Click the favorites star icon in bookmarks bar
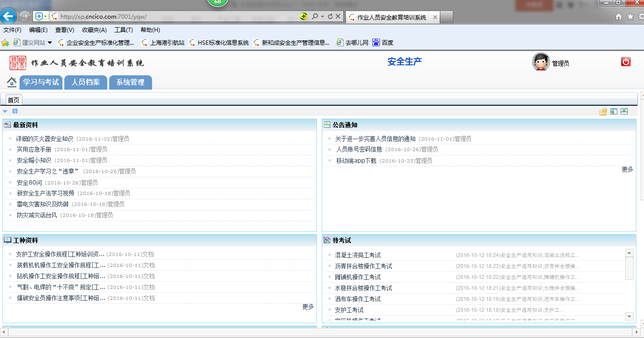This screenshot has height=338, width=644. click(5, 42)
